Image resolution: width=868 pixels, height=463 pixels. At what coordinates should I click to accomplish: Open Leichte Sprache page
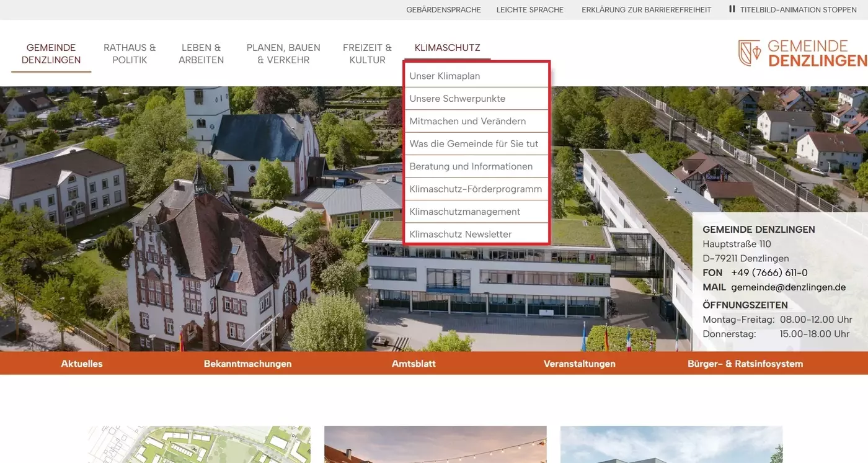pyautogui.click(x=529, y=9)
